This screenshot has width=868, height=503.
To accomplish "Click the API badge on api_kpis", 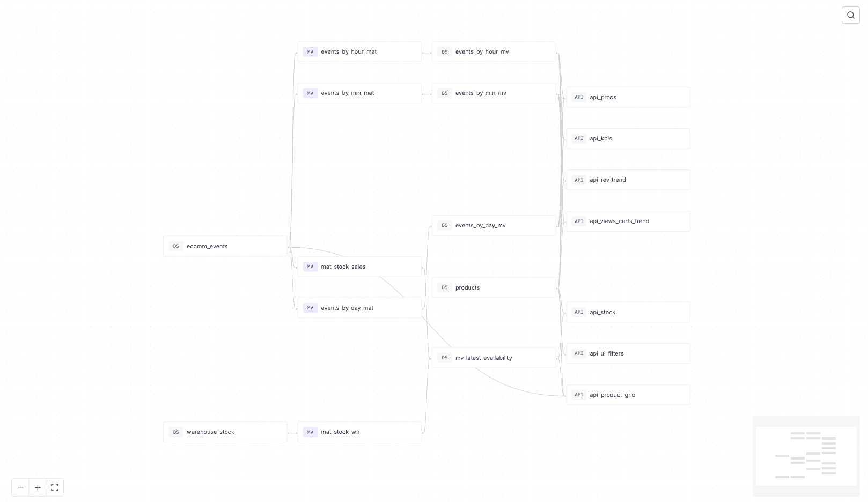I will (x=579, y=138).
